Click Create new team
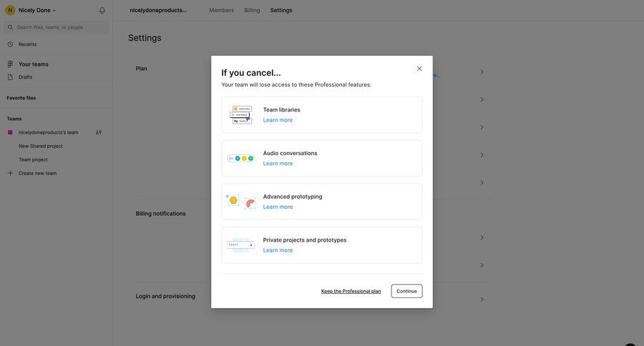This screenshot has width=644, height=346. [x=37, y=173]
